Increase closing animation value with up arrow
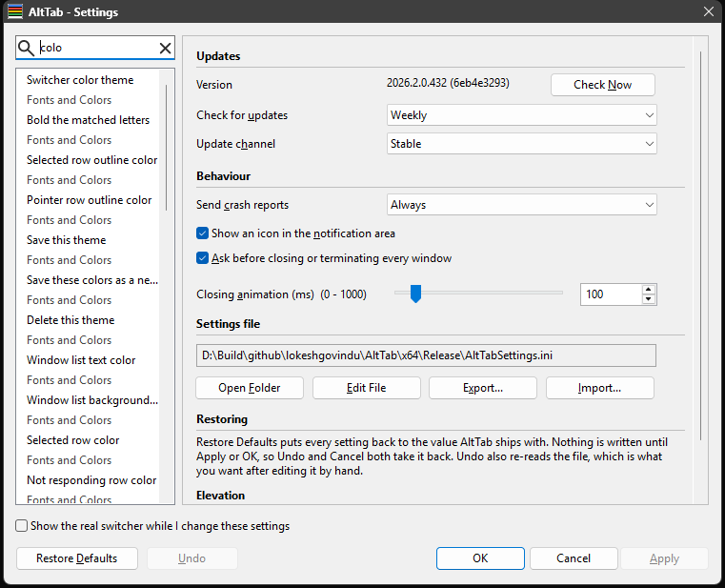 tap(648, 290)
